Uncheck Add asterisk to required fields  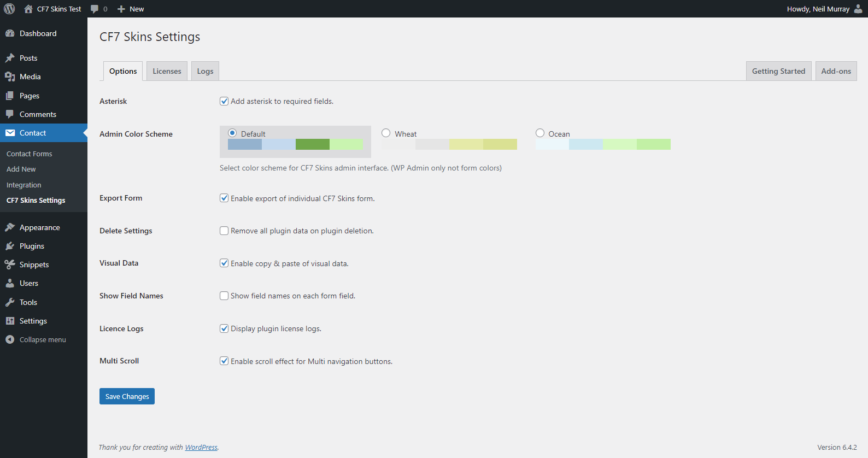click(224, 101)
